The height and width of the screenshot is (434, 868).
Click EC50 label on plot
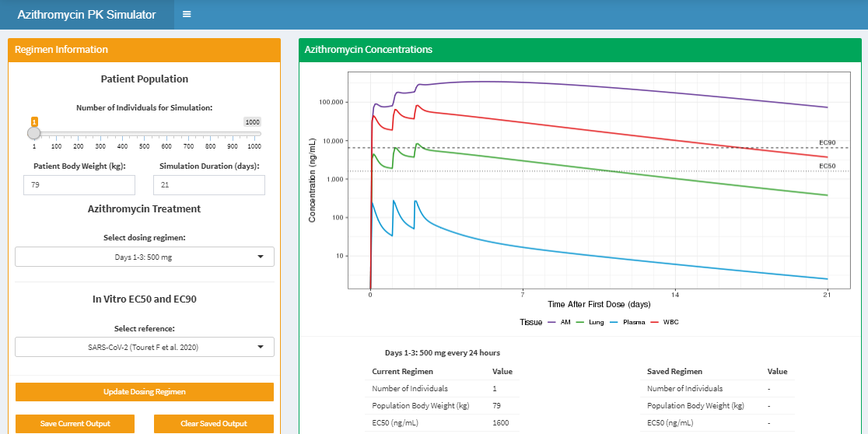(827, 166)
